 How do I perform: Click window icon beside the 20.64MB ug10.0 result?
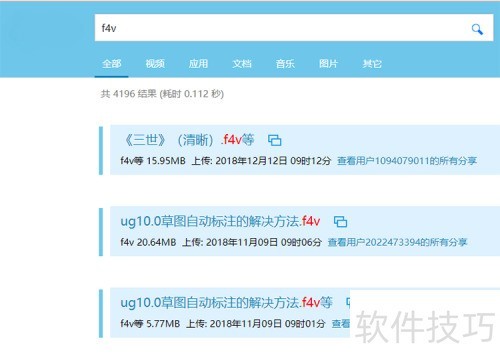click(340, 222)
